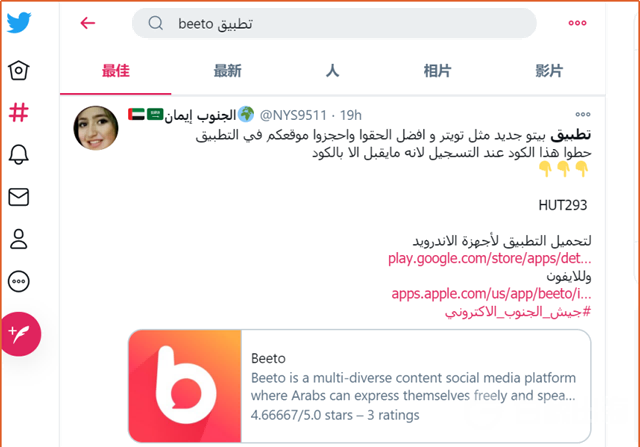Open search options three-dot menu

[x=577, y=23]
